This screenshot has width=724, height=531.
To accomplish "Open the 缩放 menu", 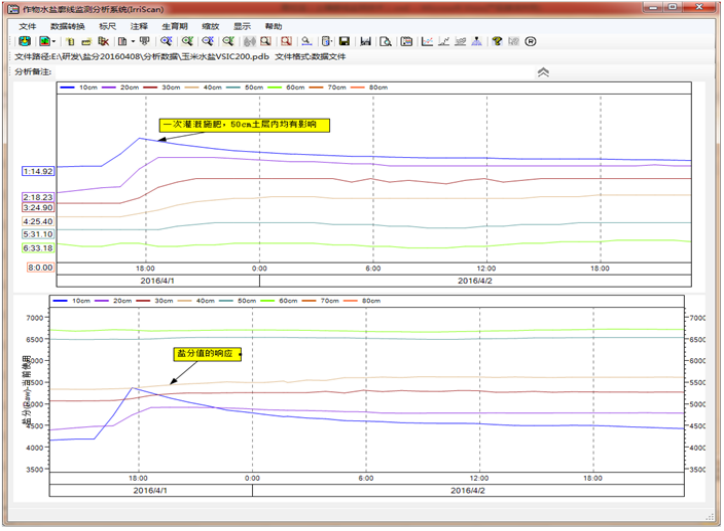I will [x=211, y=26].
